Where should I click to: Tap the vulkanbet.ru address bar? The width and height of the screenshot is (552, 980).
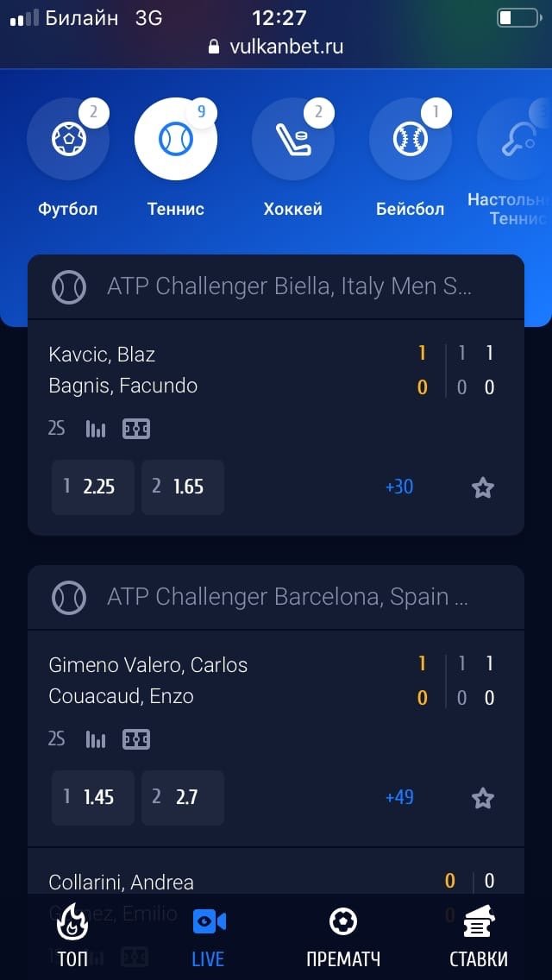(x=276, y=47)
